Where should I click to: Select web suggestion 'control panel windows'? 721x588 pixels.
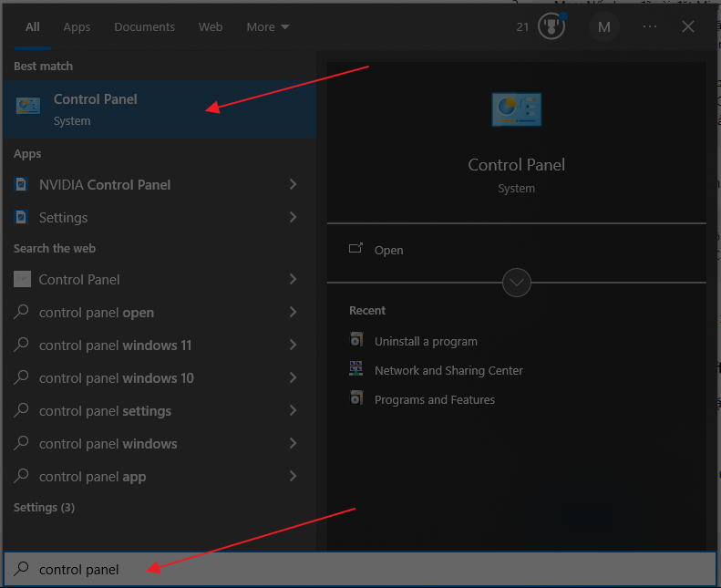(160, 443)
